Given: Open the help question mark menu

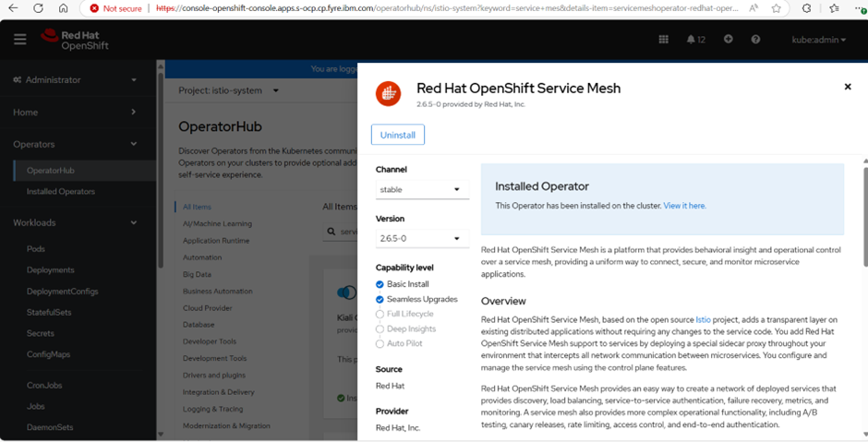Looking at the screenshot, I should [755, 40].
